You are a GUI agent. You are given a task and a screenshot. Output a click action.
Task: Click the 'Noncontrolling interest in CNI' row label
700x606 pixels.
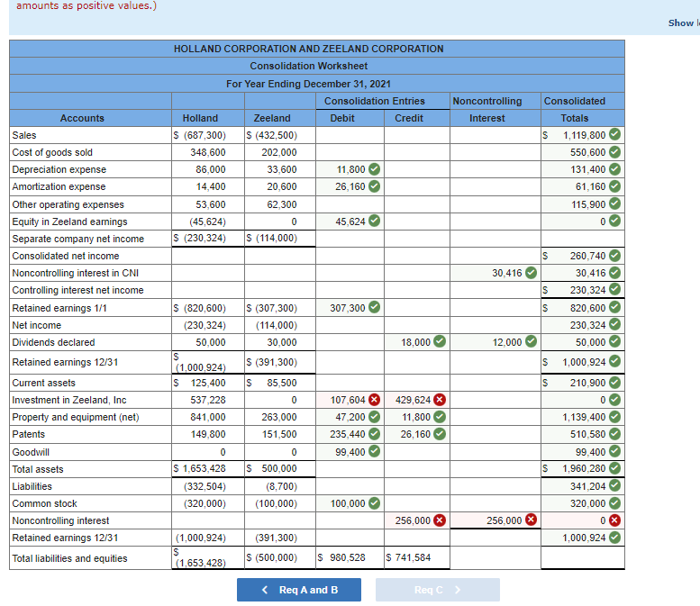[x=76, y=273]
